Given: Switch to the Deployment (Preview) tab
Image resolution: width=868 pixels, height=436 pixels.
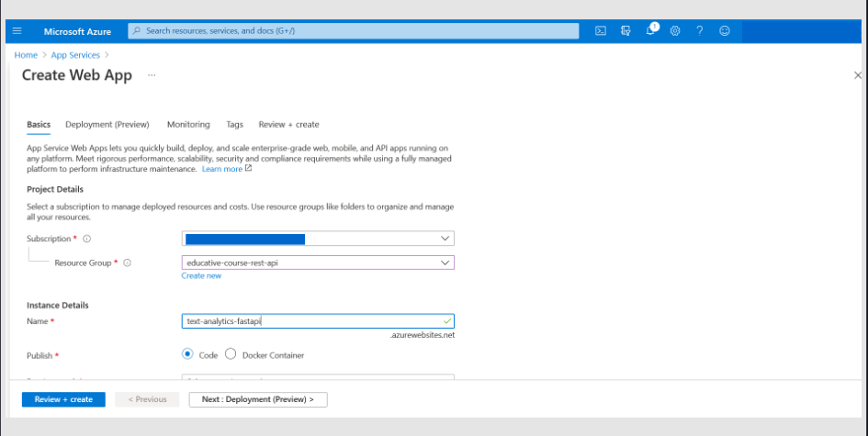Looking at the screenshot, I should [x=107, y=125].
